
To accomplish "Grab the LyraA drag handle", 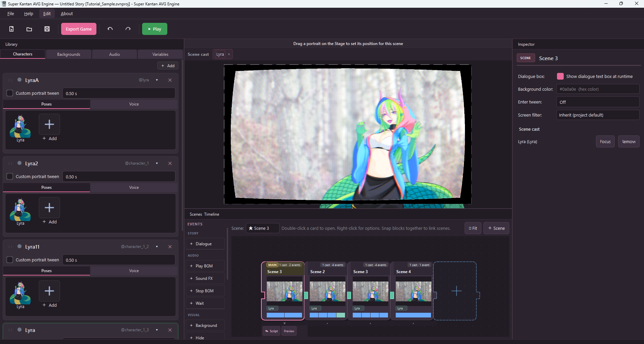I will click(x=10, y=80).
